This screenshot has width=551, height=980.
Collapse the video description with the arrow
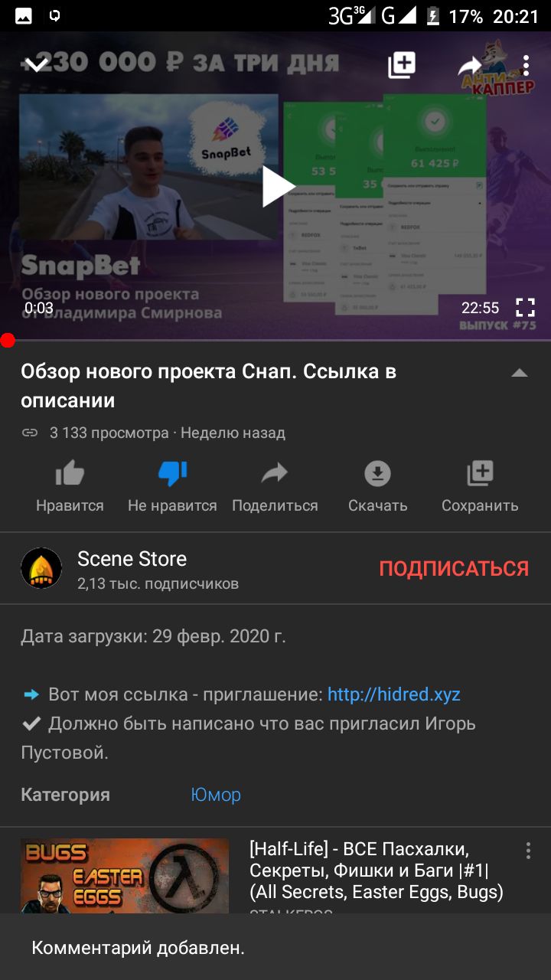(x=520, y=373)
